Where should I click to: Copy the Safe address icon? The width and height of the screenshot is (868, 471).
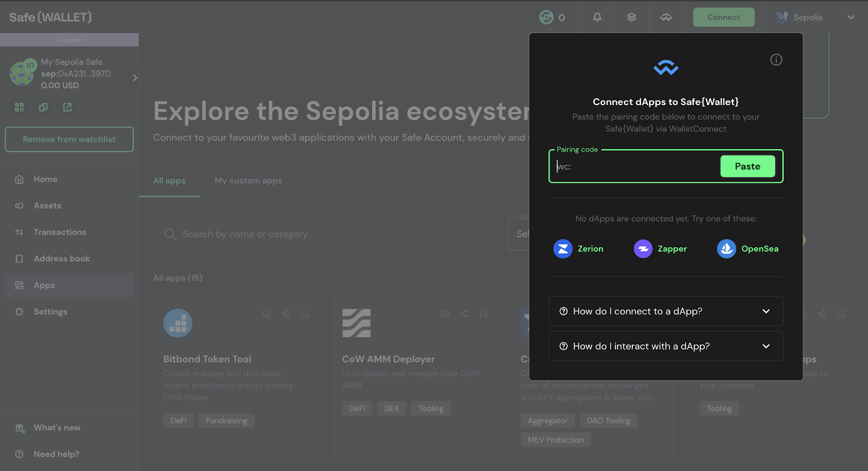43,107
